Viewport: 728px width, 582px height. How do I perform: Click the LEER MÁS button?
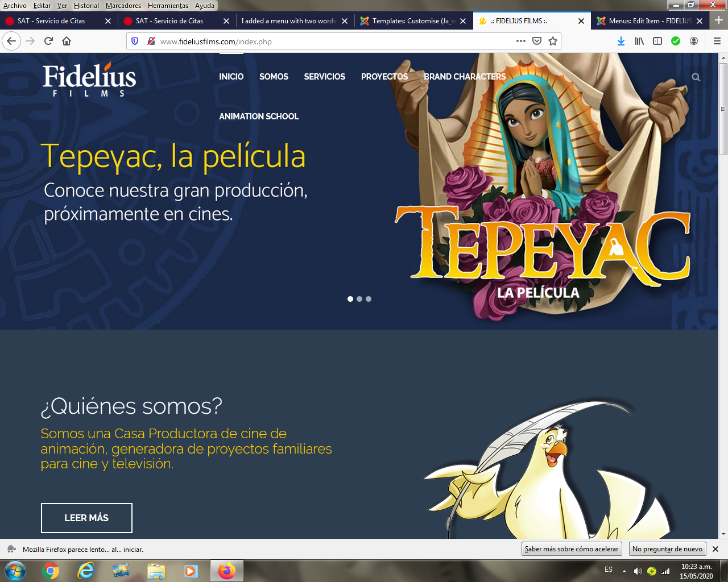(x=86, y=518)
